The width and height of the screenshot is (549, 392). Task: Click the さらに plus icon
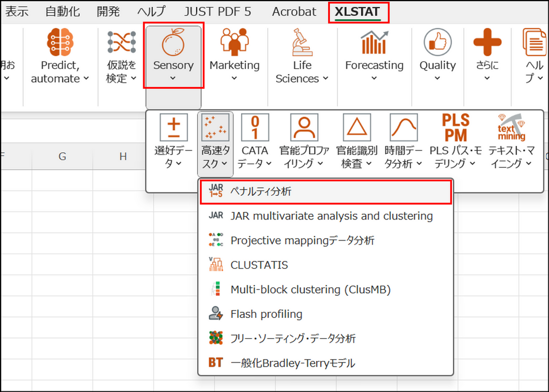click(x=487, y=43)
